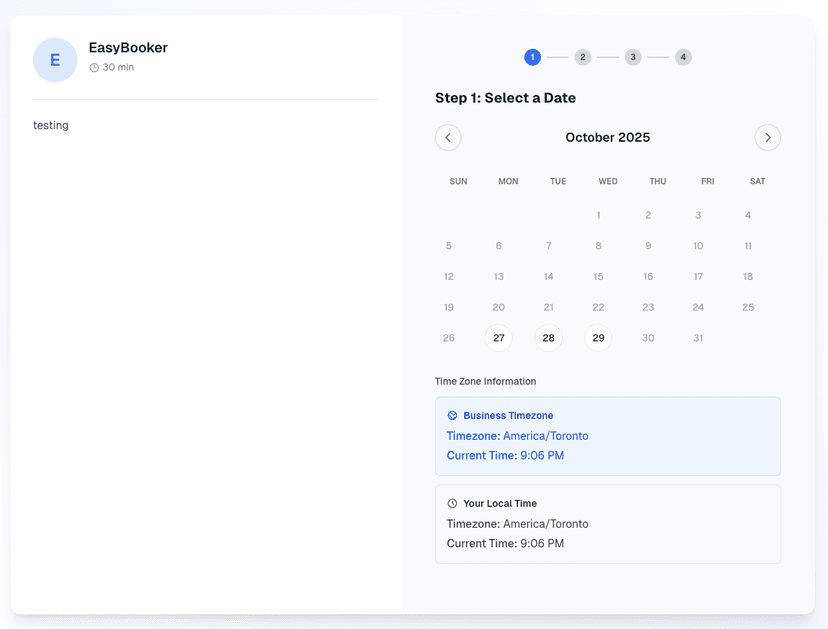Viewport: 828px width, 629px height.
Task: Click the step 1 indicator circle
Action: pyautogui.click(x=533, y=57)
